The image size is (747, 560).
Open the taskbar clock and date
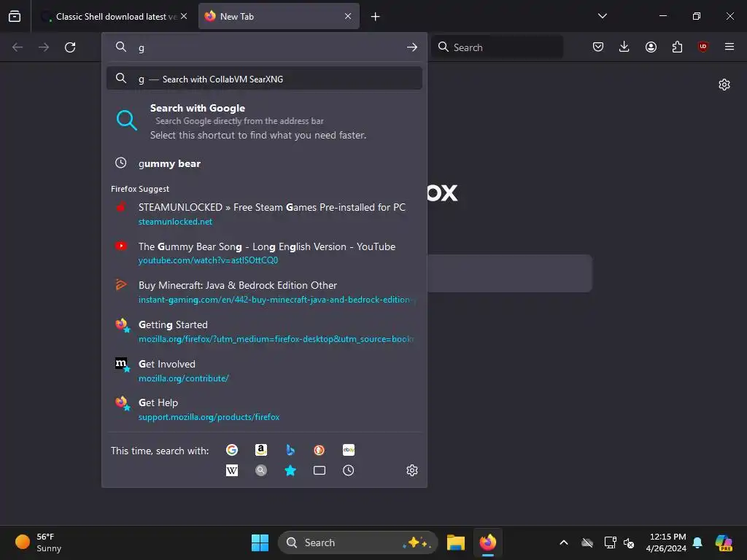click(666, 542)
